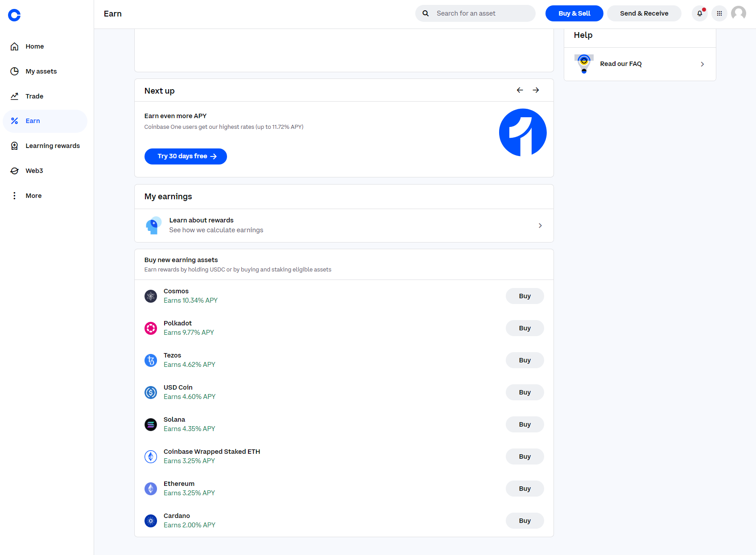
Task: Open Read our FAQ link
Action: 640,64
